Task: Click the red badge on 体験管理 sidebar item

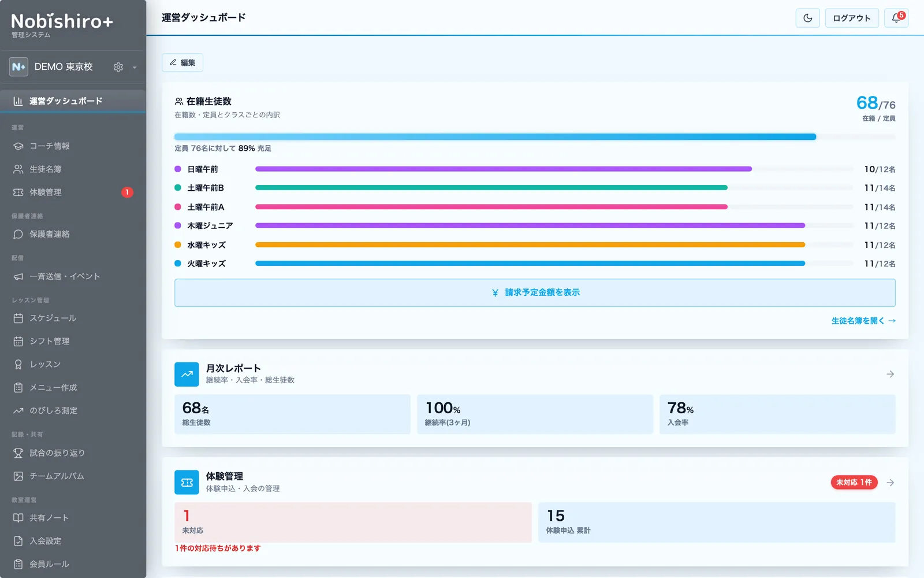Action: pos(127,192)
